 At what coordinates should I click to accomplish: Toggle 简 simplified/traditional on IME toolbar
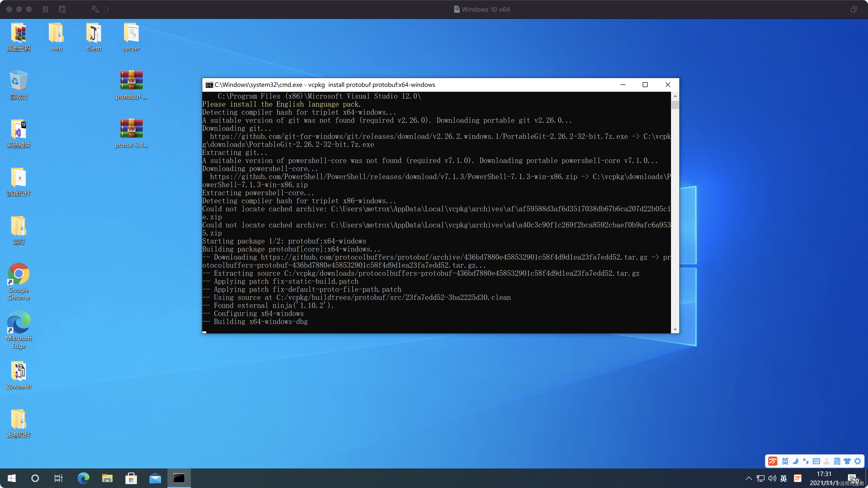click(837, 461)
